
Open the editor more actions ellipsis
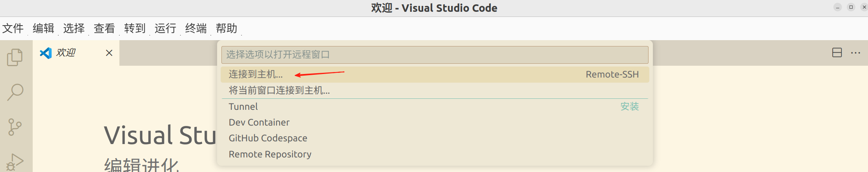coord(855,53)
